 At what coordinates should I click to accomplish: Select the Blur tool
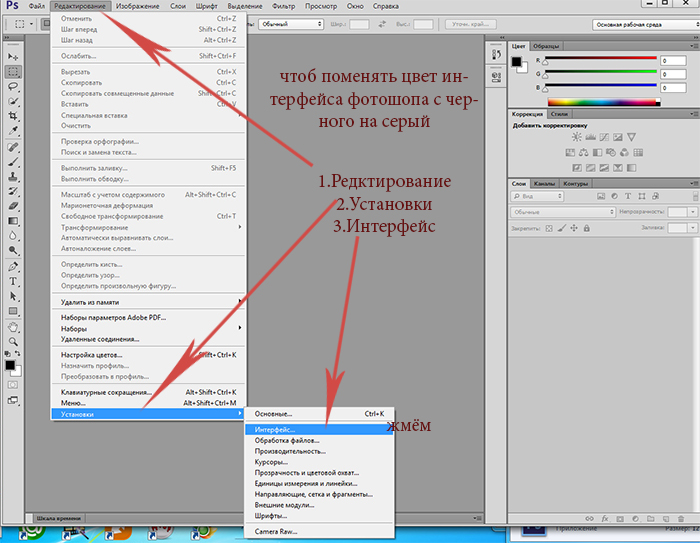[13, 236]
